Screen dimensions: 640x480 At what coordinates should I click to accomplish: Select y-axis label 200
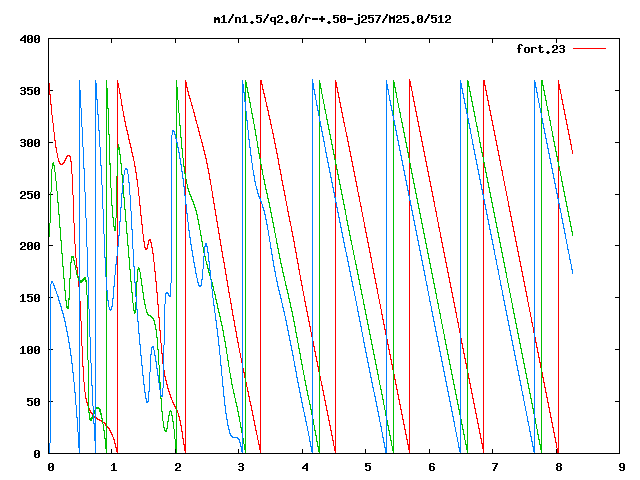pos(30,246)
